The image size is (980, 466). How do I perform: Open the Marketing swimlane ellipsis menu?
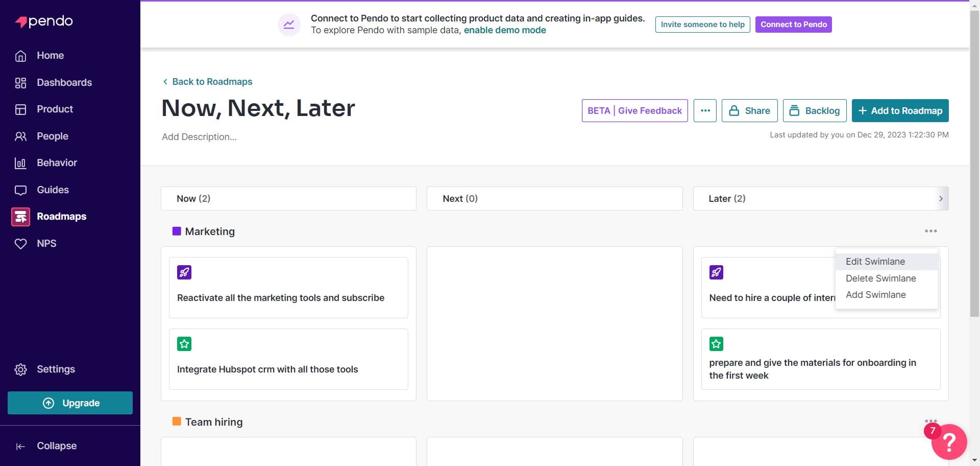click(930, 231)
